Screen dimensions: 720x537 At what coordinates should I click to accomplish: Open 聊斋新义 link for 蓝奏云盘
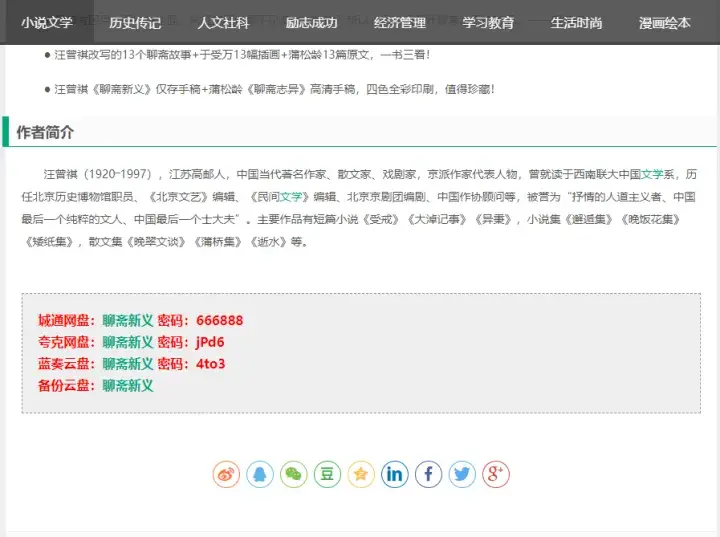point(128,363)
